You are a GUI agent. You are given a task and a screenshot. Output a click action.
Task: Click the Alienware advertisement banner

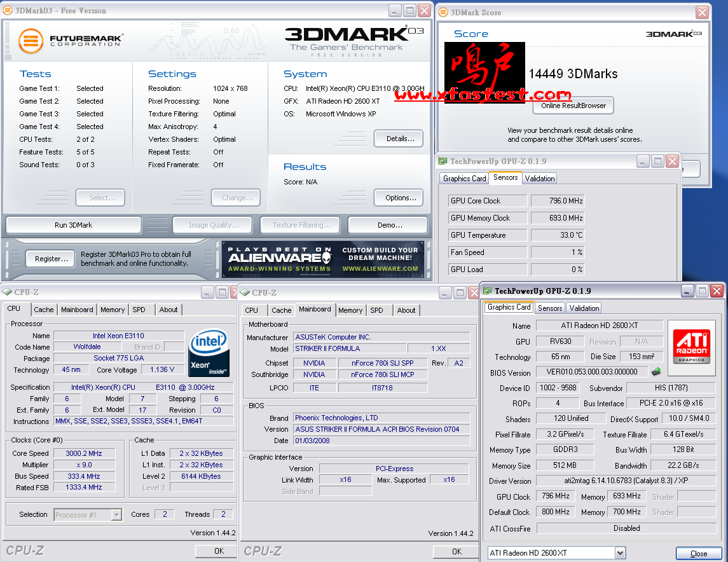tap(322, 259)
